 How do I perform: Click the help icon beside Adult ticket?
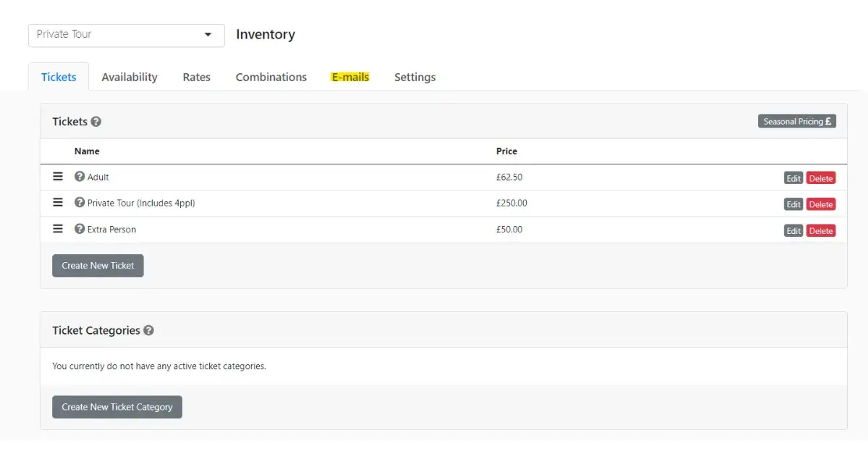pos(80,176)
